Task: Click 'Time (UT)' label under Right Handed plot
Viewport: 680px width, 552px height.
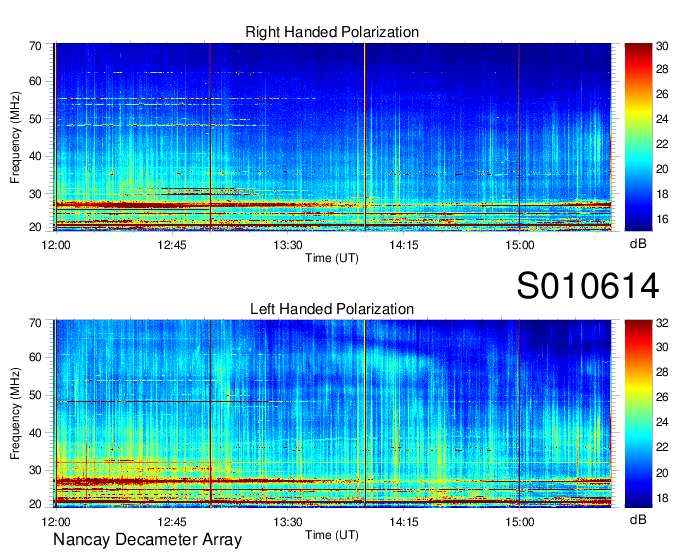Action: (332, 258)
